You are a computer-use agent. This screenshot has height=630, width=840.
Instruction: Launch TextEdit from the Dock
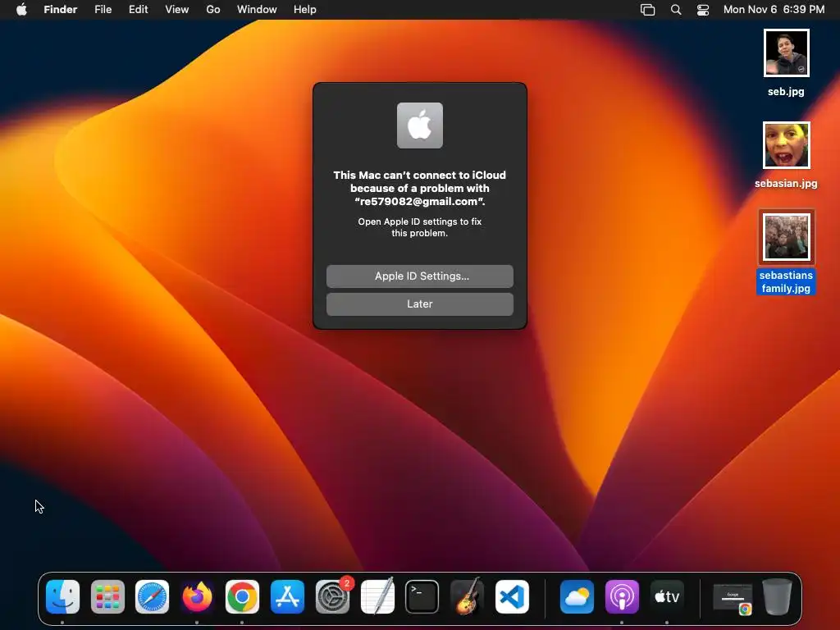(x=377, y=597)
